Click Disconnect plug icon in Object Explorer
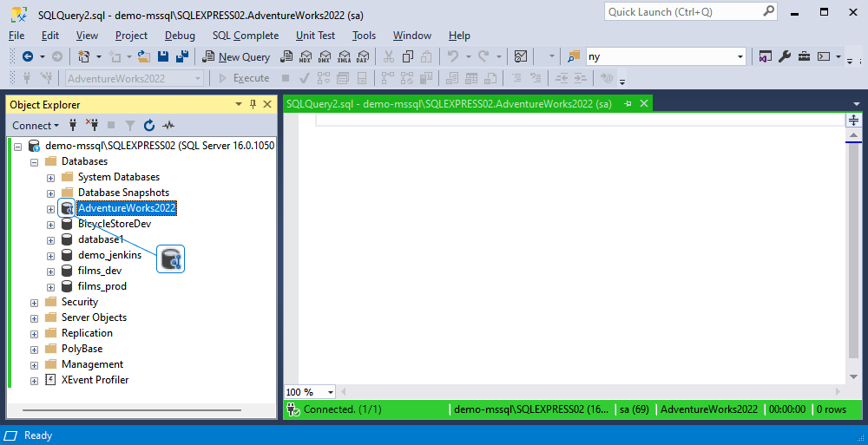Image resolution: width=868 pixels, height=445 pixels. click(91, 125)
